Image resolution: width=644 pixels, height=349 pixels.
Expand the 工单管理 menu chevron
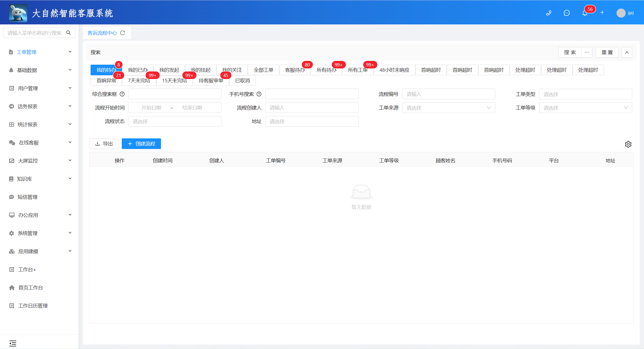click(70, 52)
